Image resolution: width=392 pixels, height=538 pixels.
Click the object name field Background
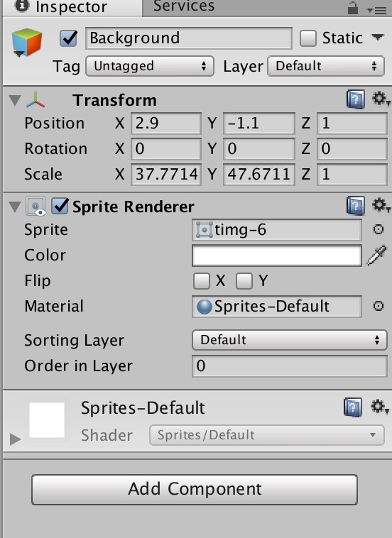189,38
